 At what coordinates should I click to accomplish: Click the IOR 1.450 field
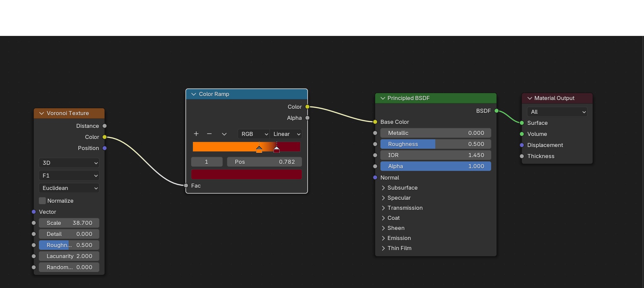(x=436, y=155)
